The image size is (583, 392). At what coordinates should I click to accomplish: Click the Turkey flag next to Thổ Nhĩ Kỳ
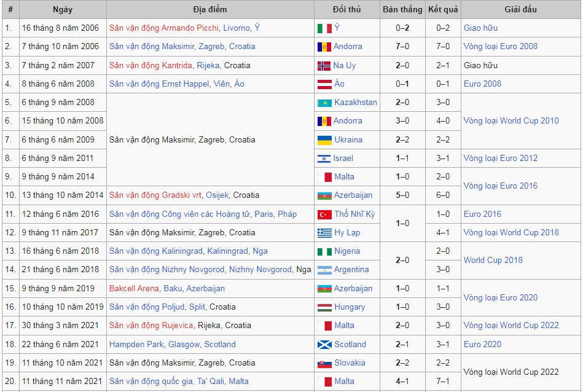coord(324,214)
